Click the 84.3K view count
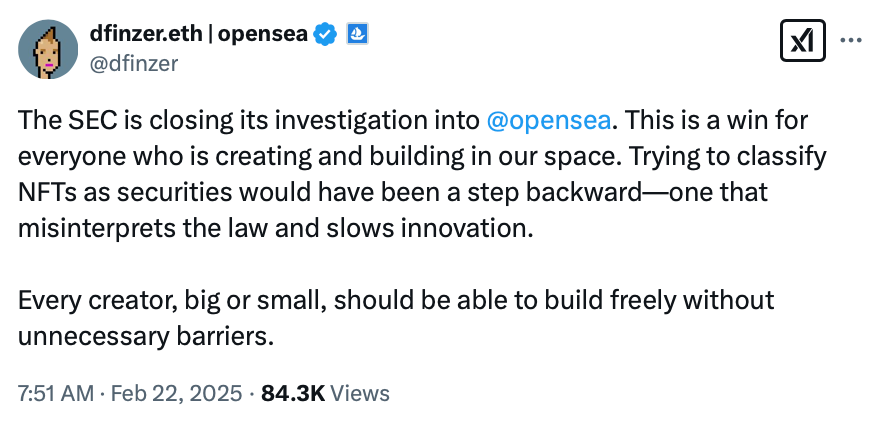 (x=292, y=393)
